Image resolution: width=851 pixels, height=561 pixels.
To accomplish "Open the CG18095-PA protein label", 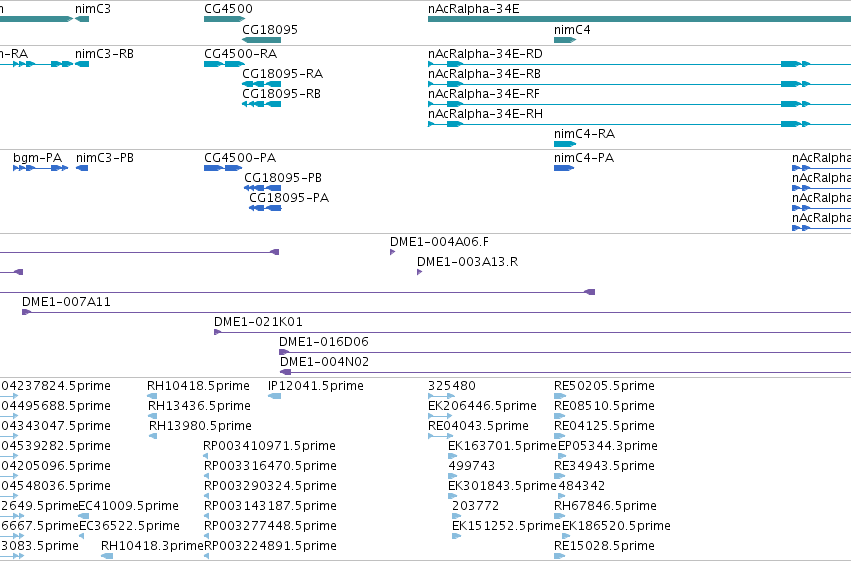I will pyautogui.click(x=289, y=198).
